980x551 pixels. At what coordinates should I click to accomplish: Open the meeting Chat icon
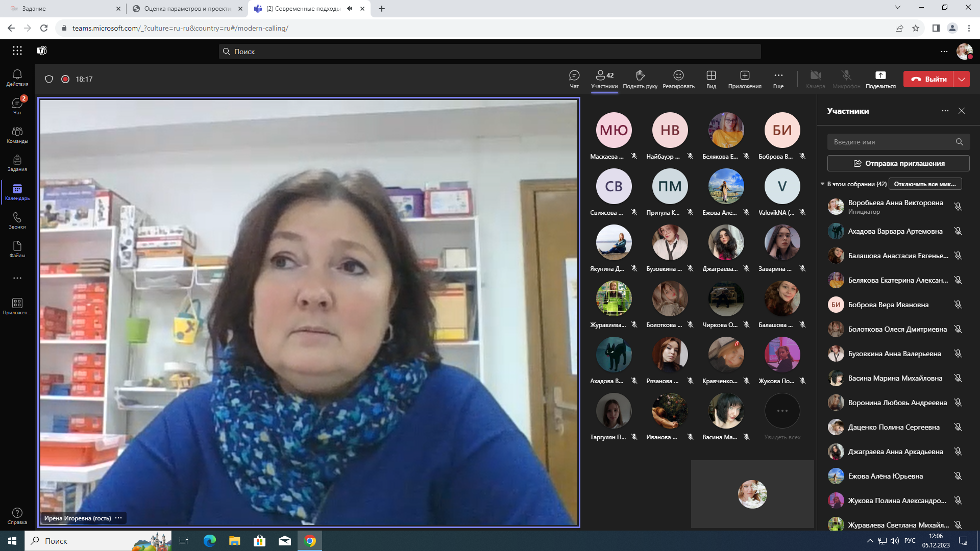(574, 79)
